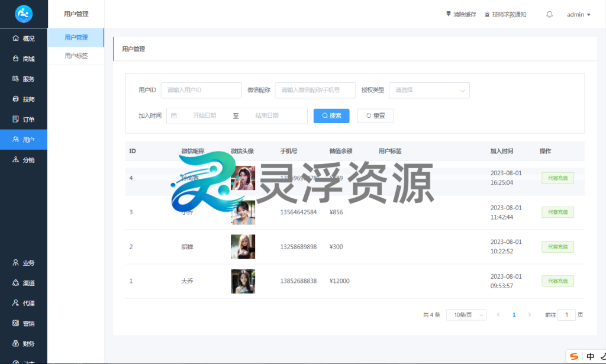Image resolution: width=606 pixels, height=364 pixels.
Task: Click the next page arrow
Action: pos(530,315)
